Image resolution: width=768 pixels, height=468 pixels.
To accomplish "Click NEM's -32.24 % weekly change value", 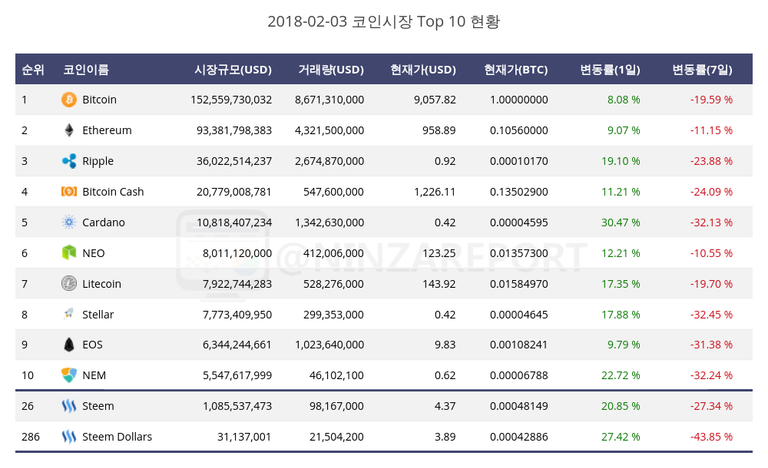I will (x=711, y=375).
